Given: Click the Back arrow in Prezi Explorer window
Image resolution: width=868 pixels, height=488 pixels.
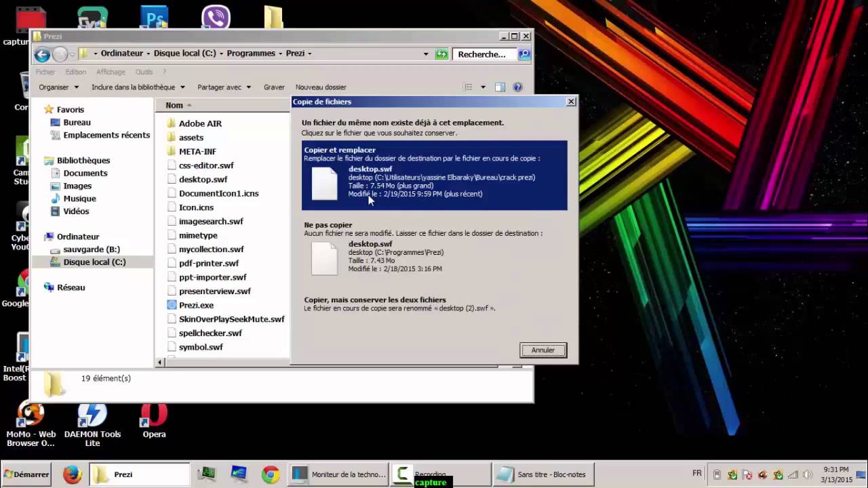Looking at the screenshot, I should point(42,54).
